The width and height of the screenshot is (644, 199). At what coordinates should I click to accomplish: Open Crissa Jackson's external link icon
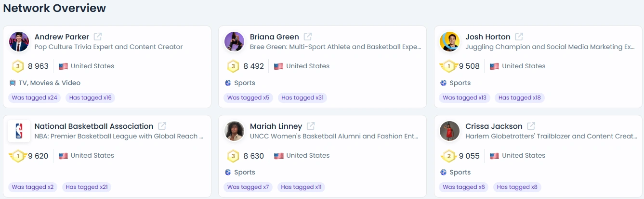tap(531, 126)
